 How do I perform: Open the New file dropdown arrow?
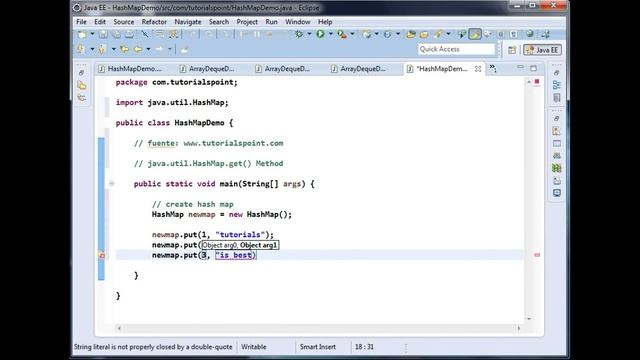pos(92,34)
